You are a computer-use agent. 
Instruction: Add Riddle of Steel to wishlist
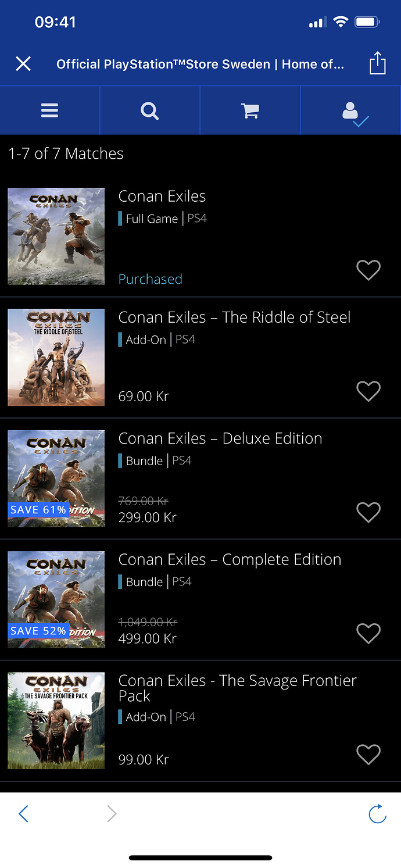pos(368,392)
